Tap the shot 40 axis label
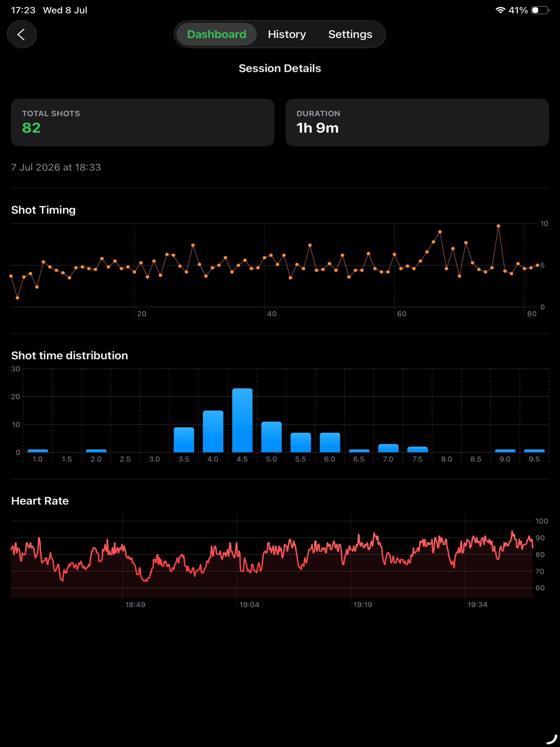The image size is (560, 747). coord(272,314)
